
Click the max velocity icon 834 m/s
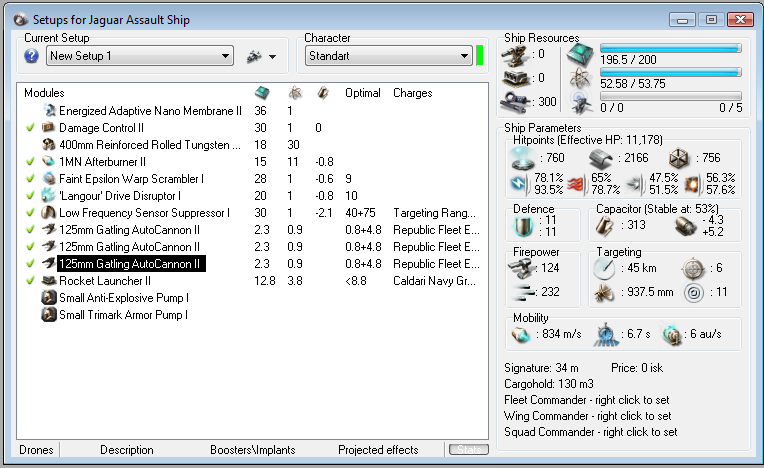(x=521, y=334)
